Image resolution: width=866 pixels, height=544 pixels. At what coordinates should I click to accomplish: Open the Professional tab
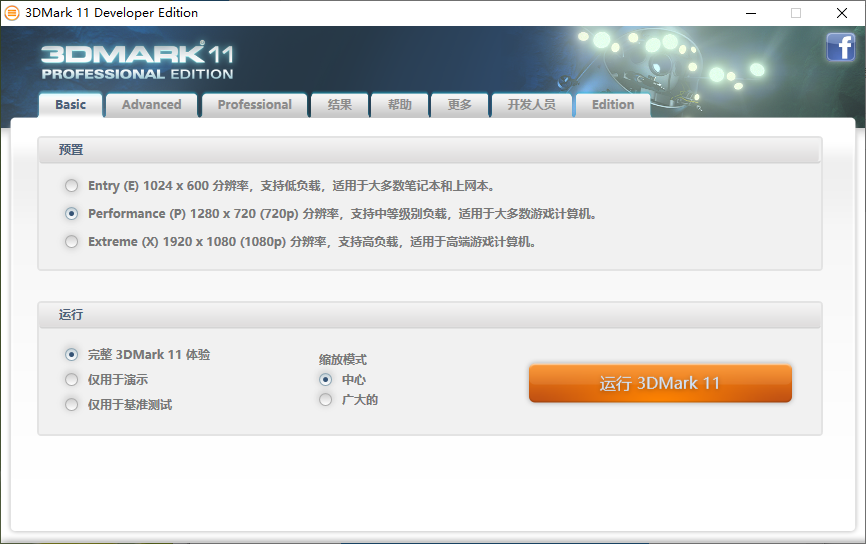(x=255, y=105)
